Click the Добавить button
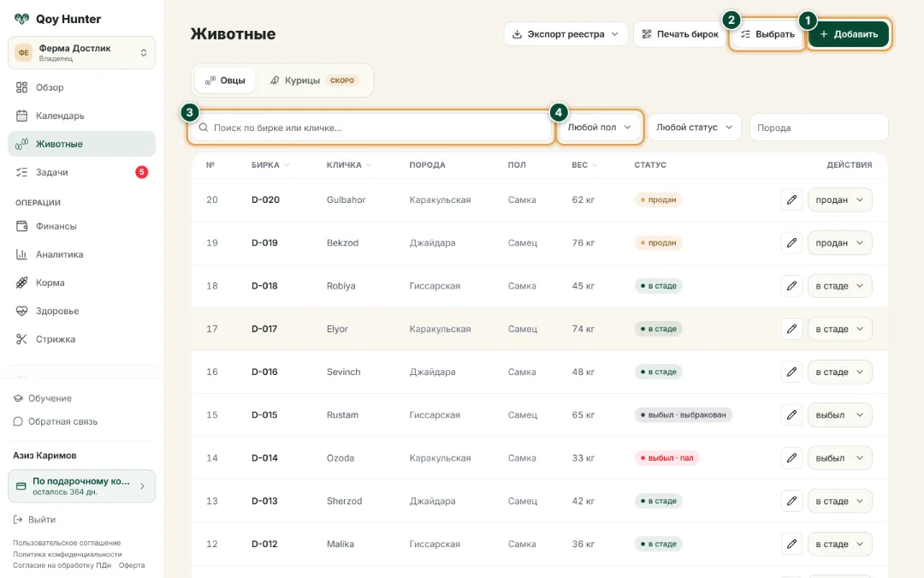The image size is (924, 578). tap(849, 34)
